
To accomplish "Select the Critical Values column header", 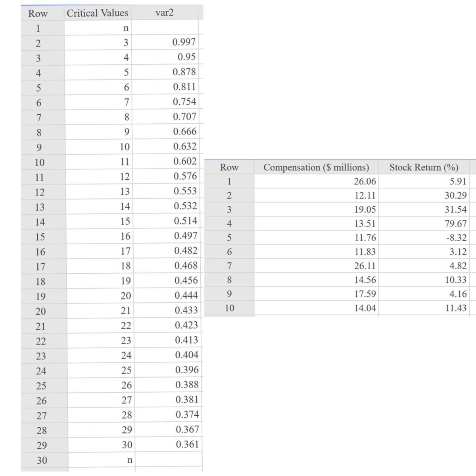I will point(97,13).
